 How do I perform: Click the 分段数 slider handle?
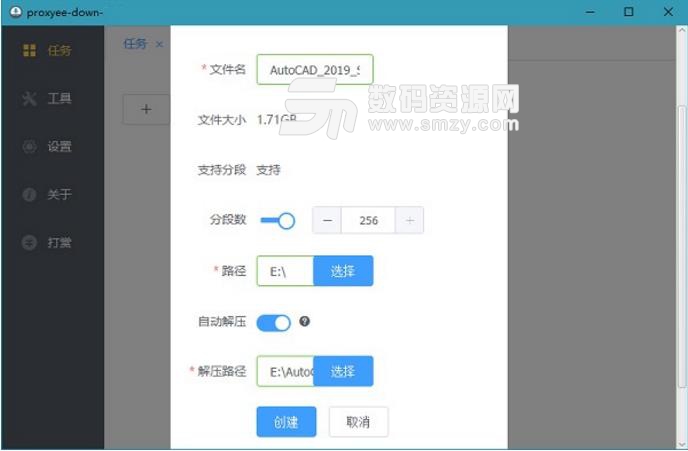[286, 221]
